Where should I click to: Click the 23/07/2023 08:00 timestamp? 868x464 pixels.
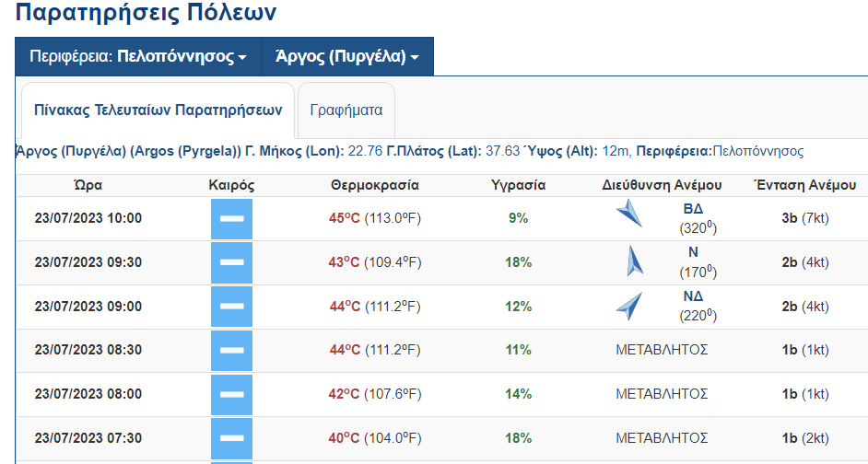(x=88, y=394)
